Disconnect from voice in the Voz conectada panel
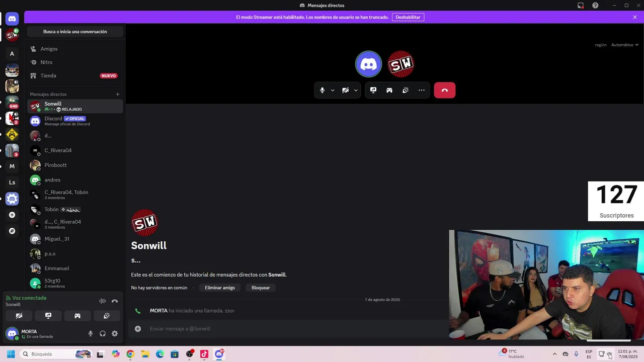644x362 pixels. click(115, 301)
